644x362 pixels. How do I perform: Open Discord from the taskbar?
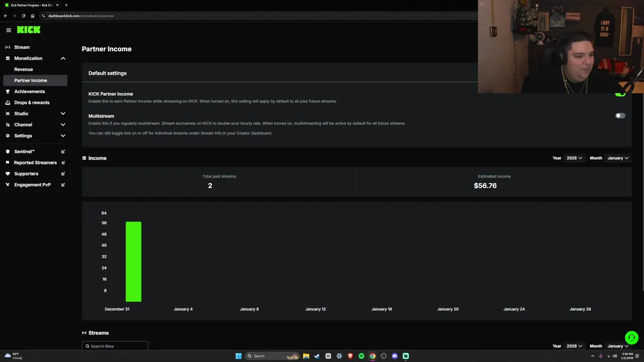[x=394, y=356]
